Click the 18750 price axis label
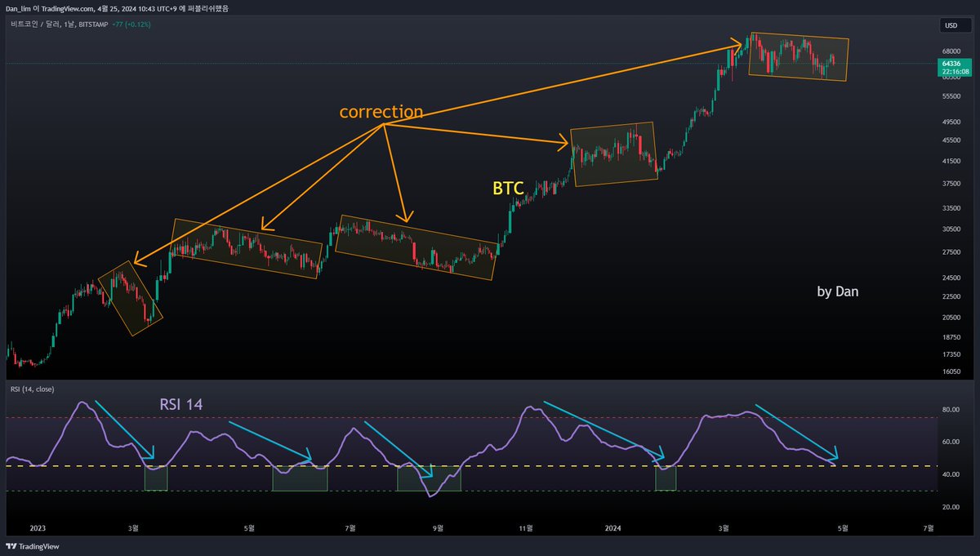Image resolution: width=980 pixels, height=556 pixels. click(950, 336)
